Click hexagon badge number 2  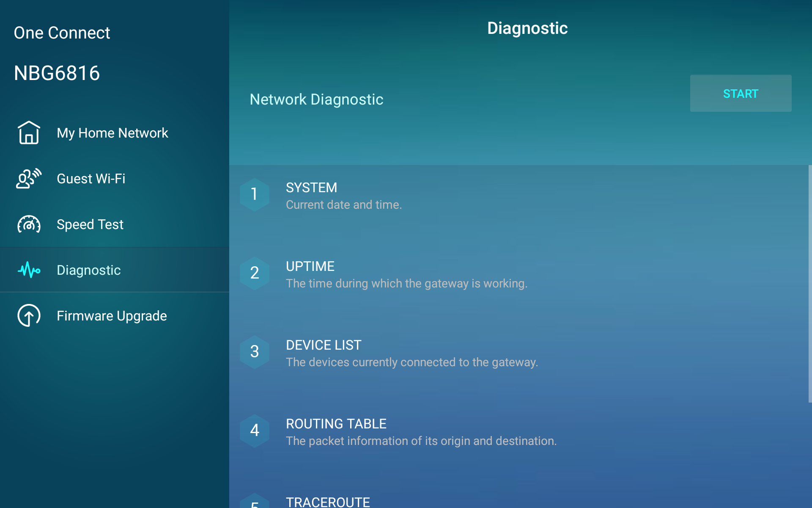[255, 273]
